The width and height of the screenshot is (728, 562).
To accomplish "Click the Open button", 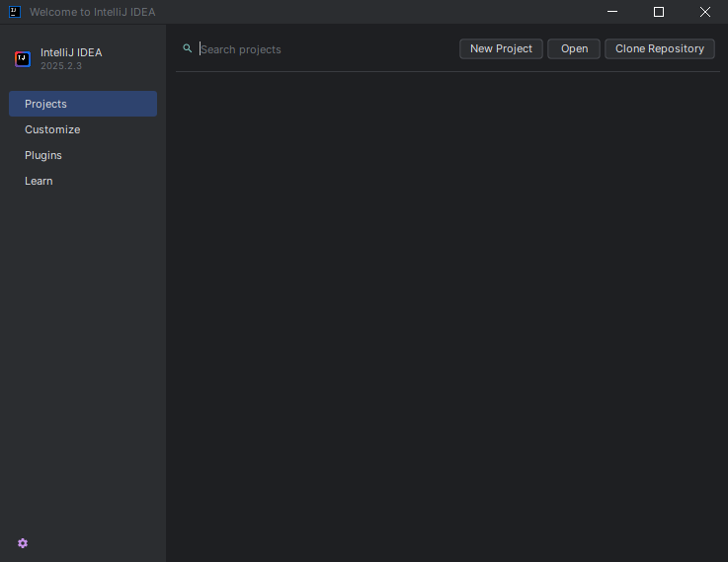I will 574,48.
